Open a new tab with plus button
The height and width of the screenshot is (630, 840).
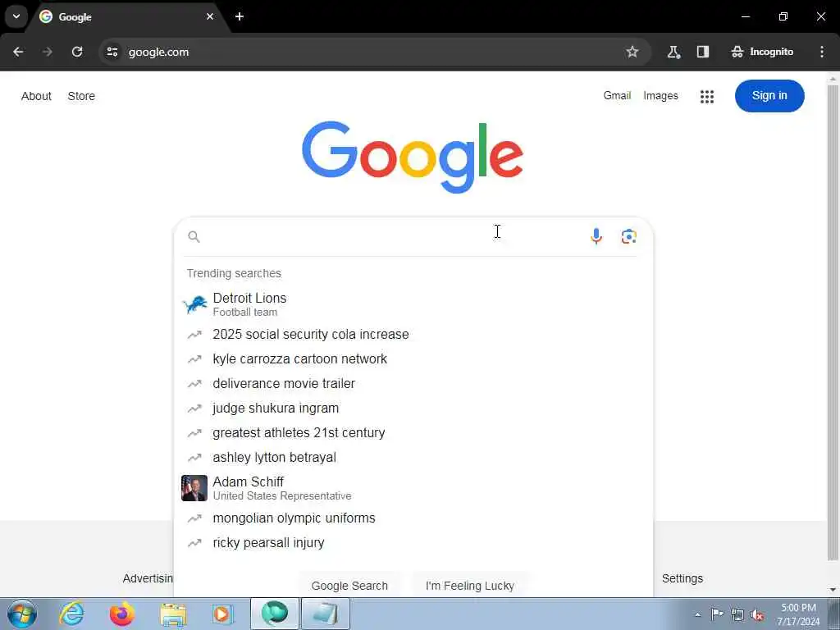pyautogui.click(x=240, y=16)
